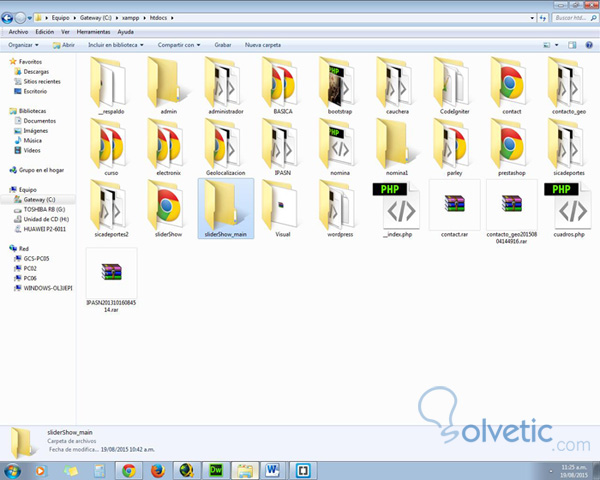The height and width of the screenshot is (480, 600).
Task: Open the view options dropdown arrow
Action: point(557,45)
